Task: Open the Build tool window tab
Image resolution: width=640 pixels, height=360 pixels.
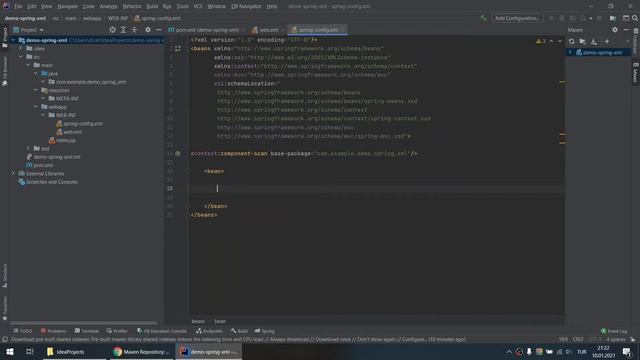Action: (239, 331)
